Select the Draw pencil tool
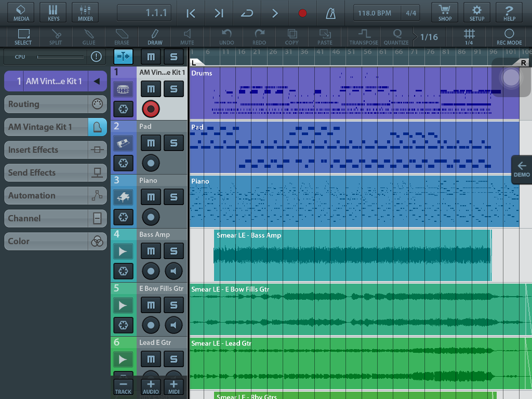The width and height of the screenshot is (532, 399). click(155, 37)
